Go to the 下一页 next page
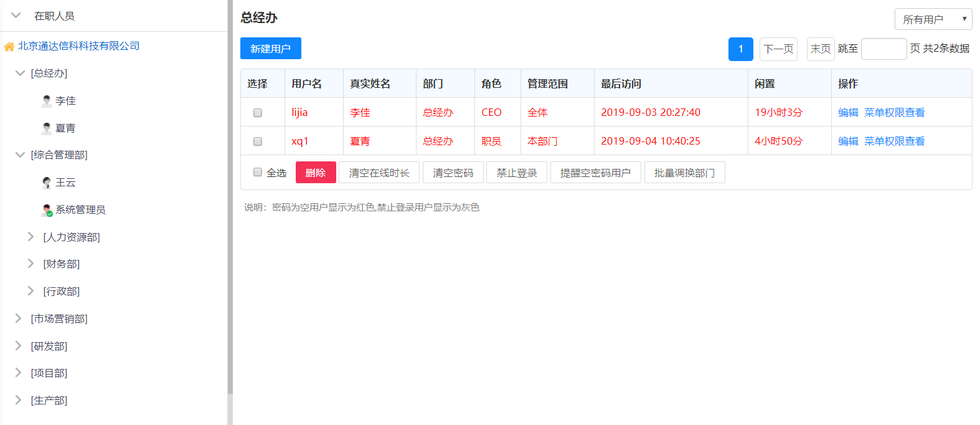 (x=778, y=49)
